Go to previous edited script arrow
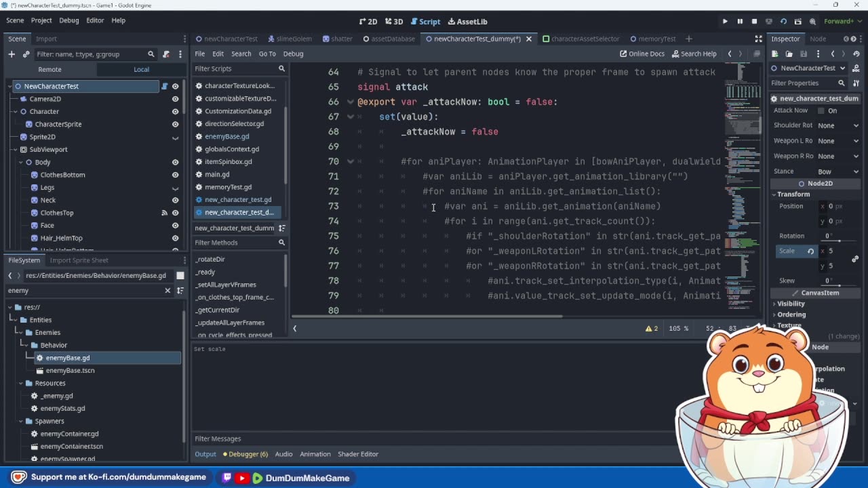Viewport: 868px width, 488px height. [730, 54]
